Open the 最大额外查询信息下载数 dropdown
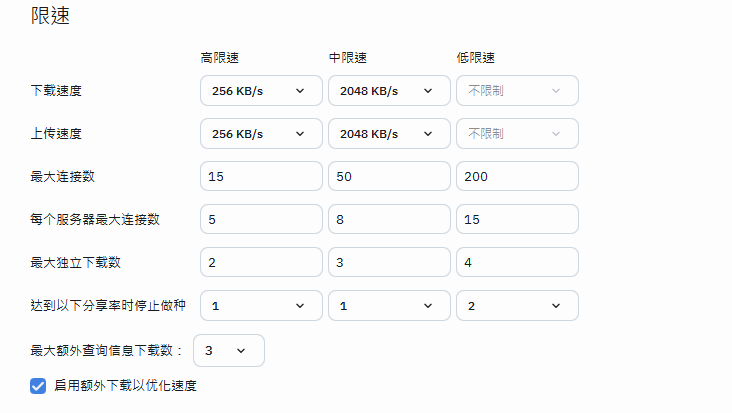The width and height of the screenshot is (732, 413). (229, 350)
